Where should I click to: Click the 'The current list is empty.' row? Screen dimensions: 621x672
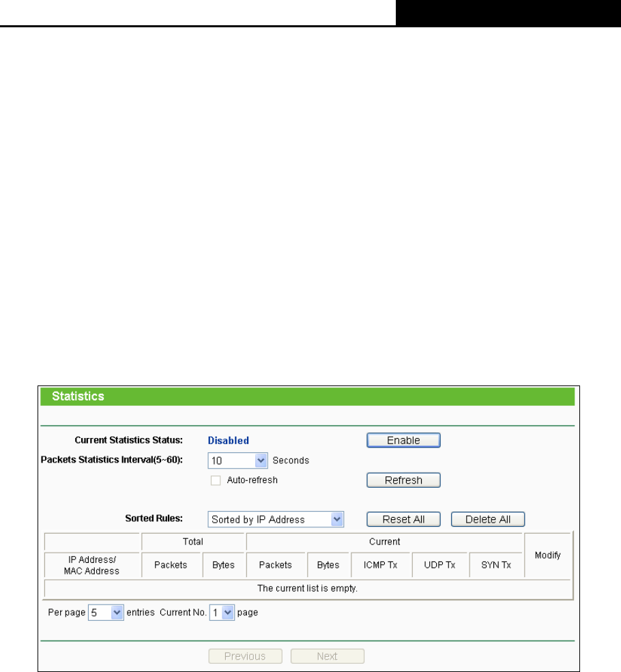click(307, 589)
